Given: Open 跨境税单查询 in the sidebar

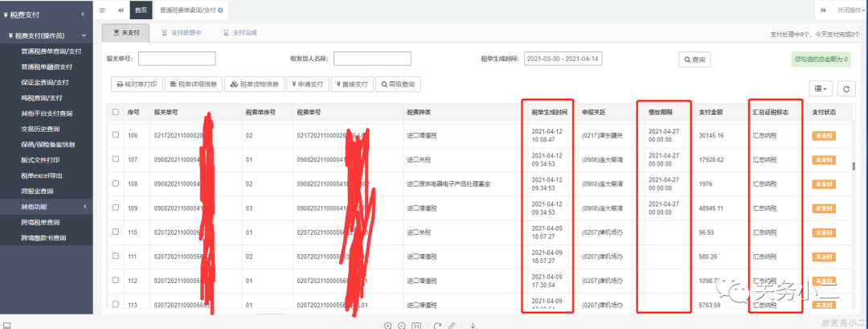Looking at the screenshot, I should click(40, 222).
